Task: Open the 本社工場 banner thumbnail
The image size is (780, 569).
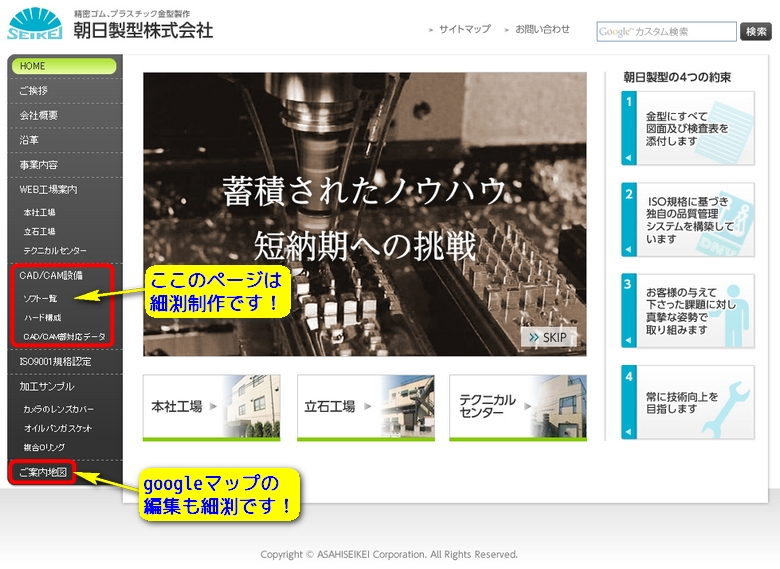Action: [x=211, y=407]
